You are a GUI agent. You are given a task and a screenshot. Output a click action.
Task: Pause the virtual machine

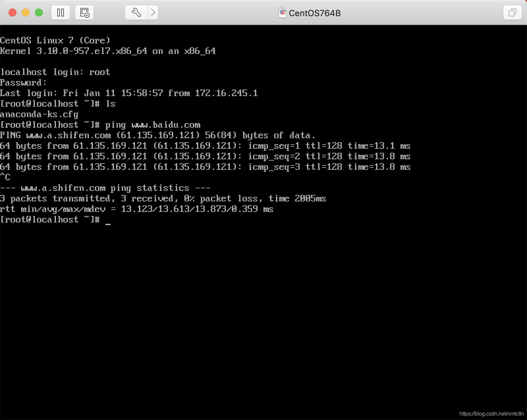(61, 13)
